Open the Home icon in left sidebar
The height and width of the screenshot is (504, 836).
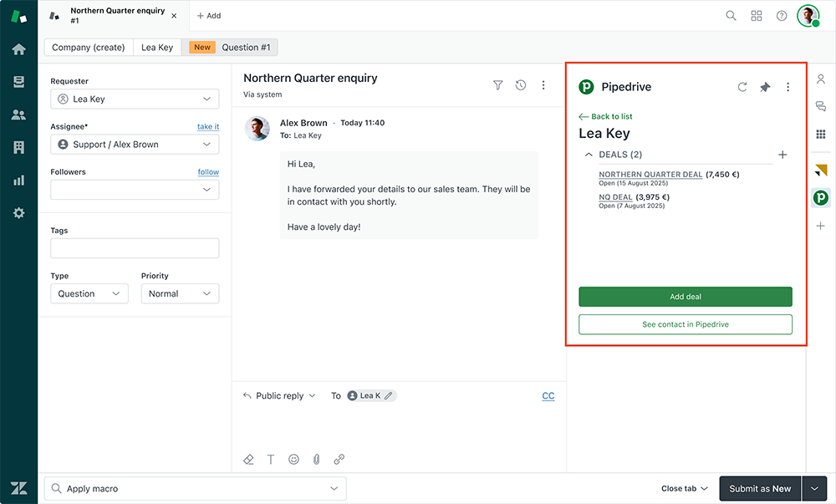[18, 49]
